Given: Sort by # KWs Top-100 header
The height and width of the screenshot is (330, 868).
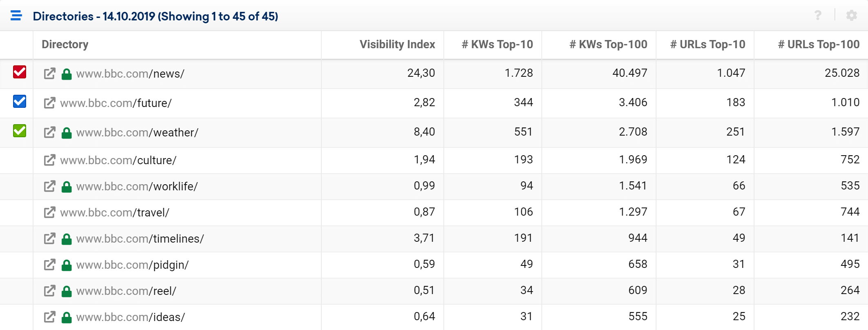Looking at the screenshot, I should 608,44.
